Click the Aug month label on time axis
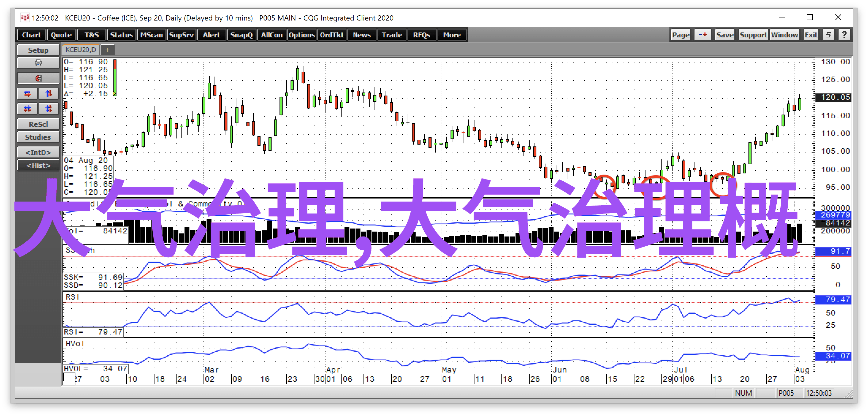This screenshot has width=868, height=416. 802,369
